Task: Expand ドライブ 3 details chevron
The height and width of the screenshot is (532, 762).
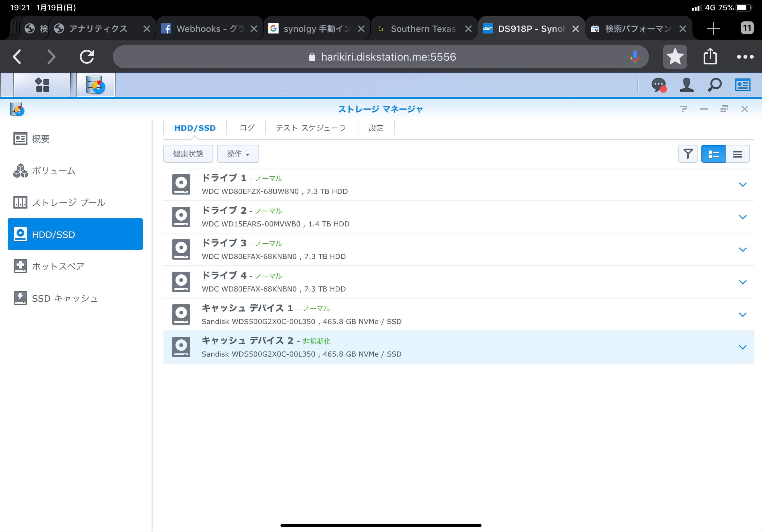Action: (x=743, y=249)
